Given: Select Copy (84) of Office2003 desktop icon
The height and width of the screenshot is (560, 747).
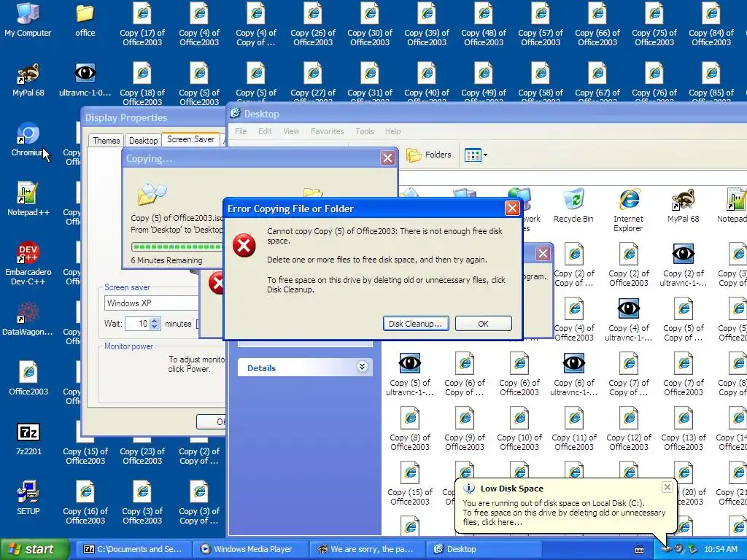Looking at the screenshot, I should pyautogui.click(x=711, y=25).
